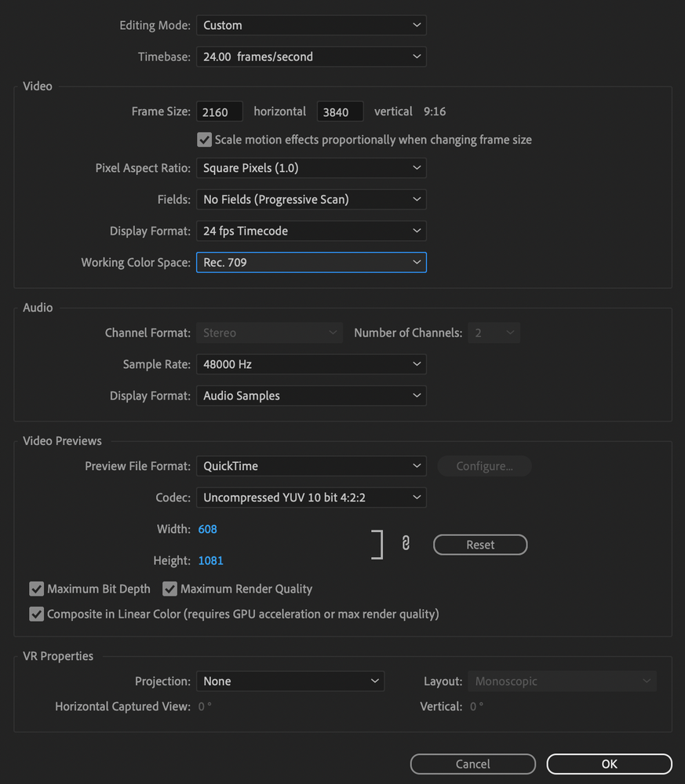The width and height of the screenshot is (685, 784).
Task: Click the Reset preview size button
Action: [480, 545]
